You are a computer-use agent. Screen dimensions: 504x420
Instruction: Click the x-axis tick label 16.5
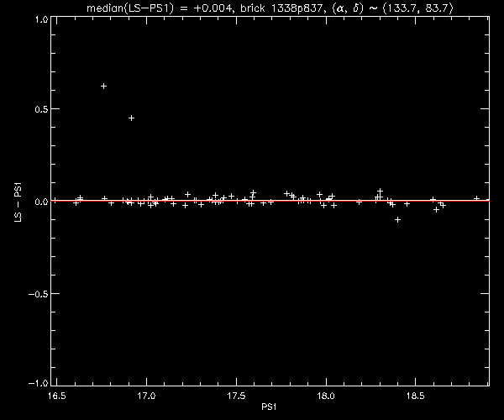[x=57, y=396]
